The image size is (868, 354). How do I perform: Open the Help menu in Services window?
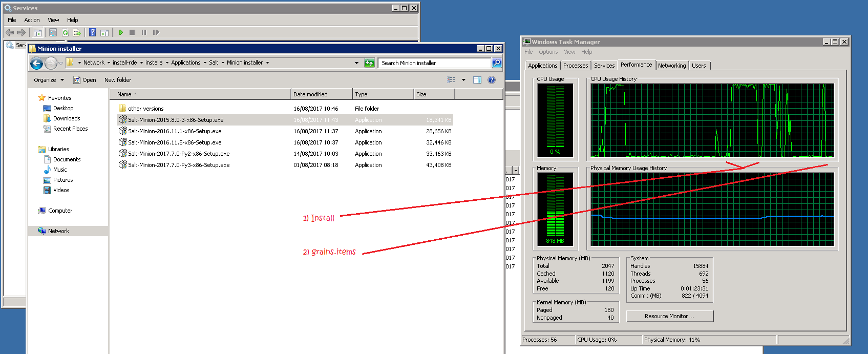click(73, 20)
